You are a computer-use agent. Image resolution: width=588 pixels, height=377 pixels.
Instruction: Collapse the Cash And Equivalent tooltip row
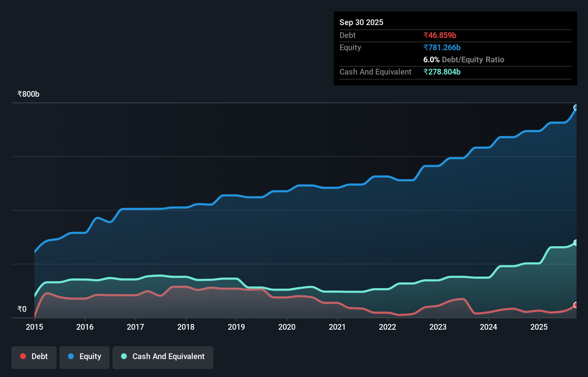(375, 72)
